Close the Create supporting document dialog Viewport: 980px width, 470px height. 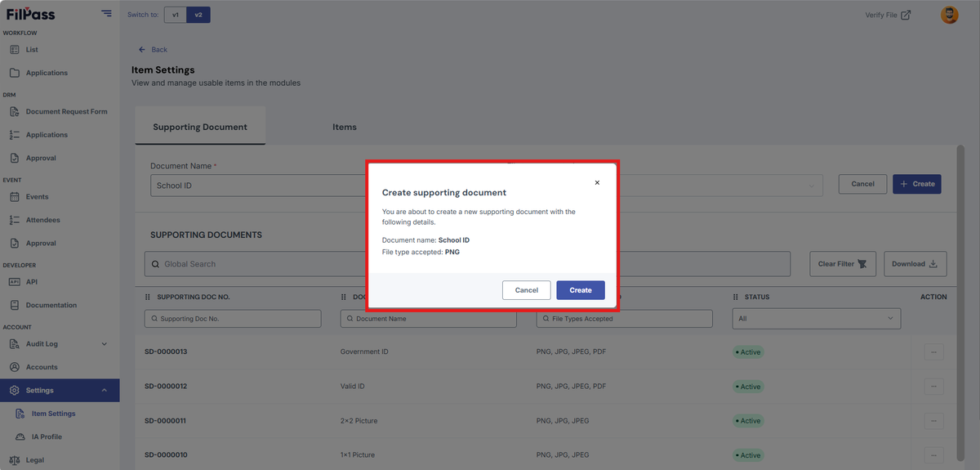[x=597, y=183]
